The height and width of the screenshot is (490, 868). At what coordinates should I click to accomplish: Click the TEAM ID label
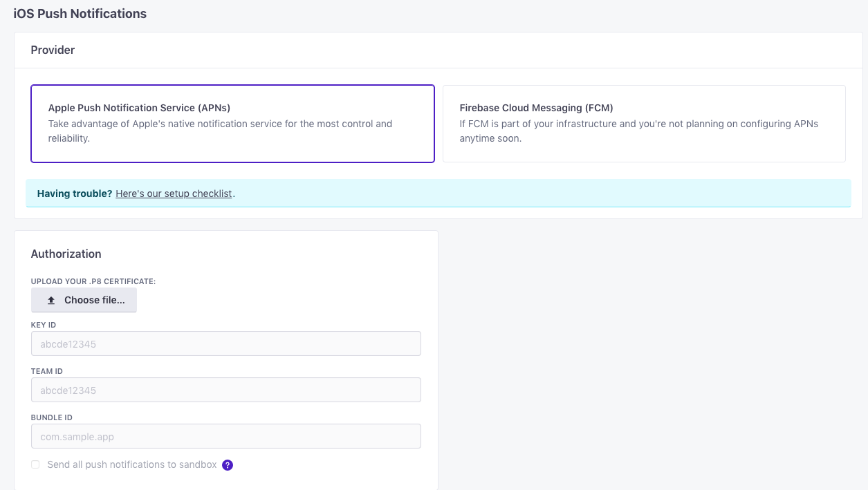pos(47,371)
